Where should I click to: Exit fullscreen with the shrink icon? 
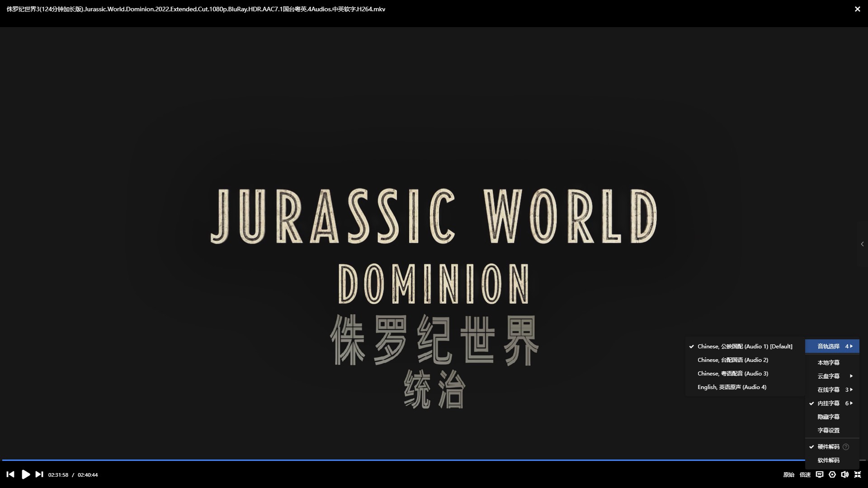(x=858, y=474)
